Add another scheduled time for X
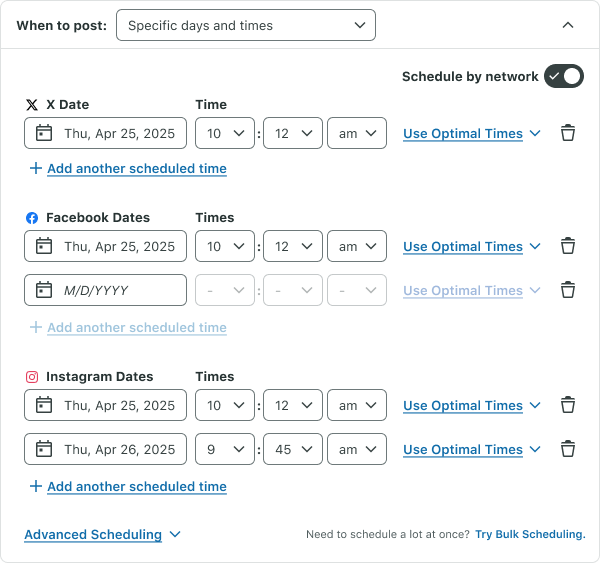Screen dimensions: 600x563 tap(136, 168)
